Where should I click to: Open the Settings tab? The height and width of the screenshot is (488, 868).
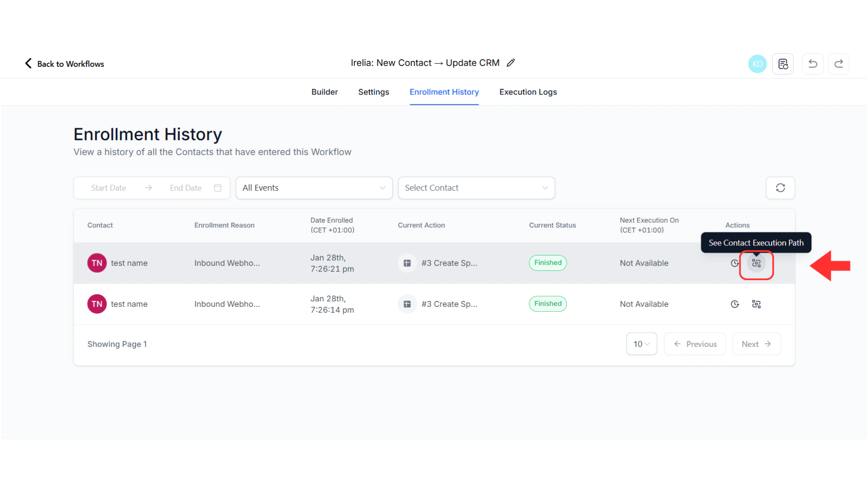(373, 92)
